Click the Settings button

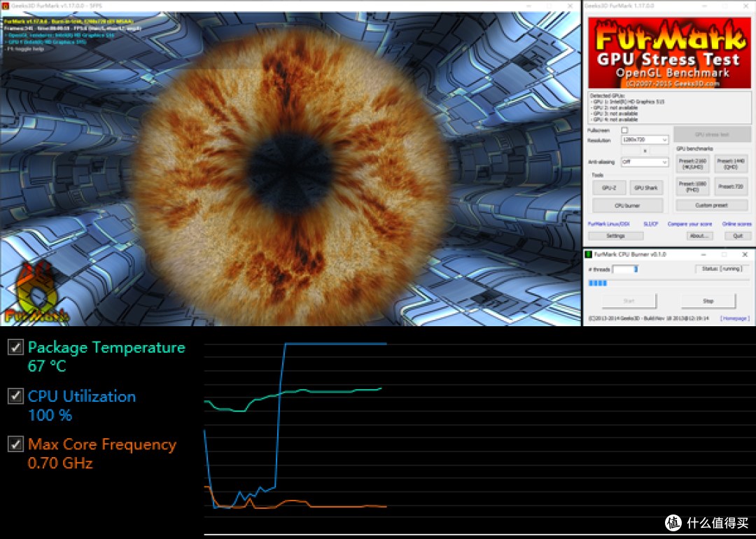[615, 236]
